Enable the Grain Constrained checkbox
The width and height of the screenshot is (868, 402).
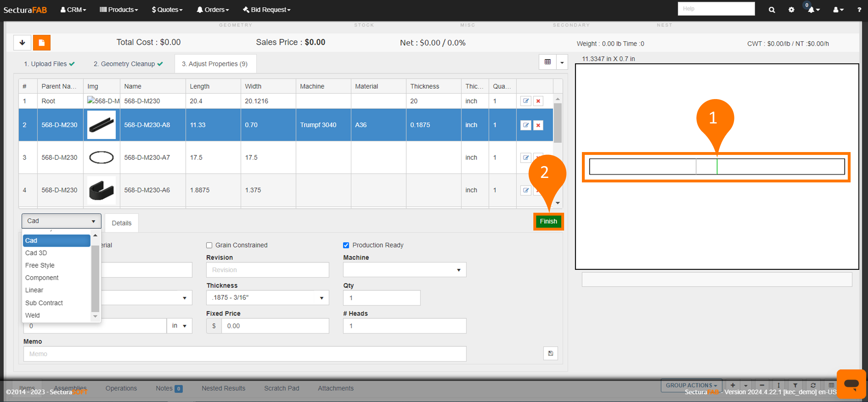point(209,245)
